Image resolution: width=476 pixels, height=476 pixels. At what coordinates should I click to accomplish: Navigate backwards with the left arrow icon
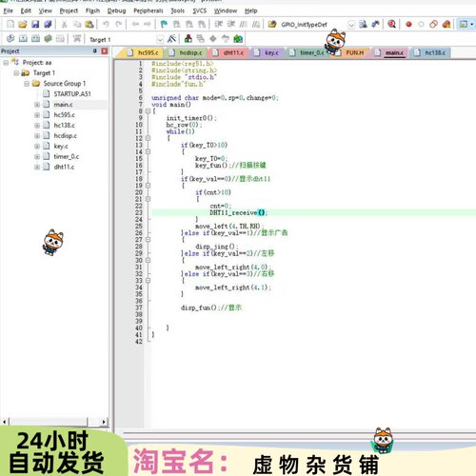tap(135, 24)
